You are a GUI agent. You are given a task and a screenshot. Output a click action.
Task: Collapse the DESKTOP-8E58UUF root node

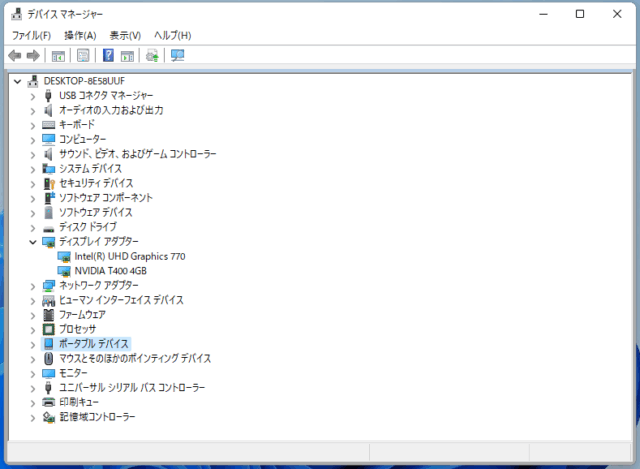coord(18,81)
